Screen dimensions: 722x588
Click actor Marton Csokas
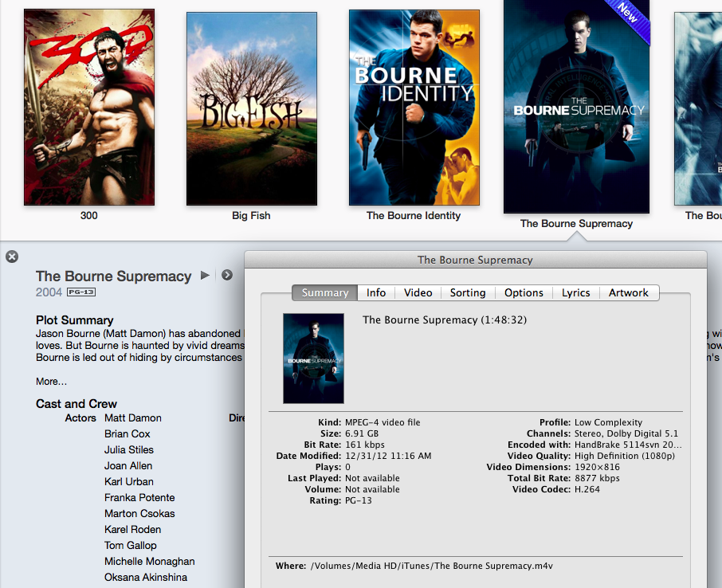point(139,513)
